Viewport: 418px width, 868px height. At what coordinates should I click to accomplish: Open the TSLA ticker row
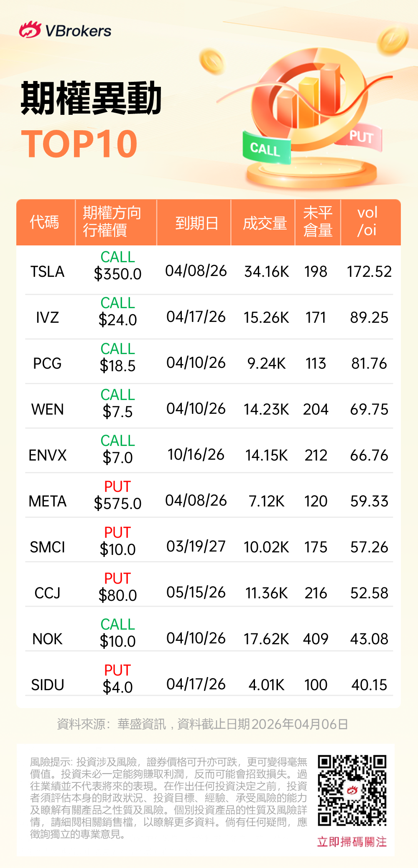[48, 272]
